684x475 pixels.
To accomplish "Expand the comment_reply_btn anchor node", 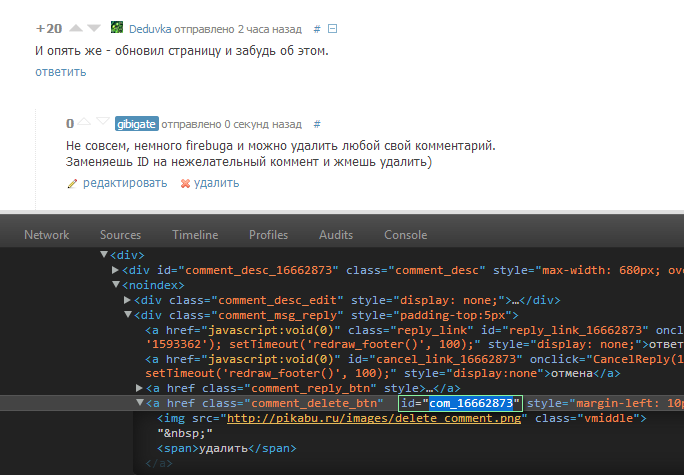I will point(140,387).
